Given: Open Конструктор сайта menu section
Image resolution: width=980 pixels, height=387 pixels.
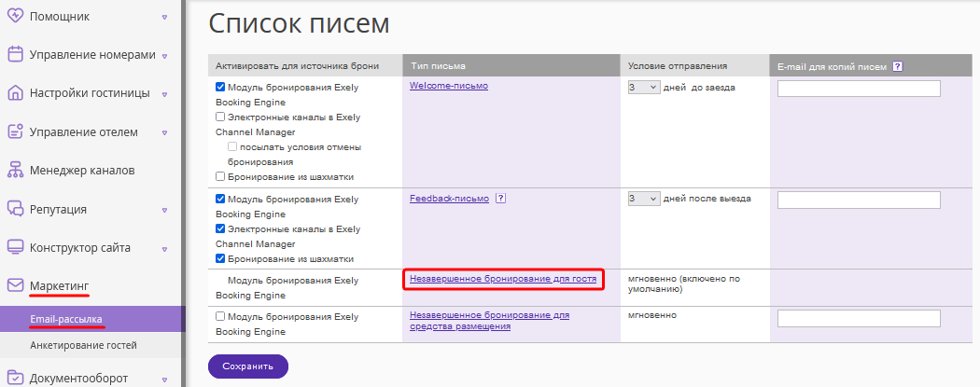Looking at the screenshot, I should 80,247.
